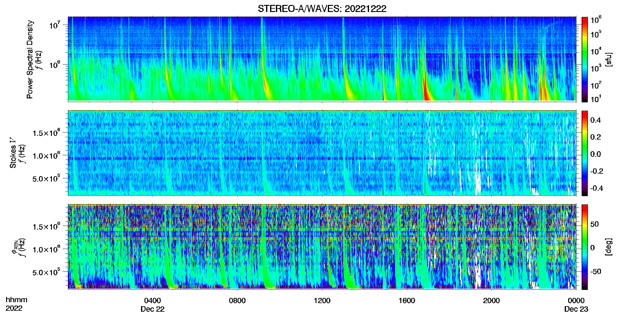
Task: Click the 1.0×10^6 tick in Stokes V panel
Action: [46, 155]
